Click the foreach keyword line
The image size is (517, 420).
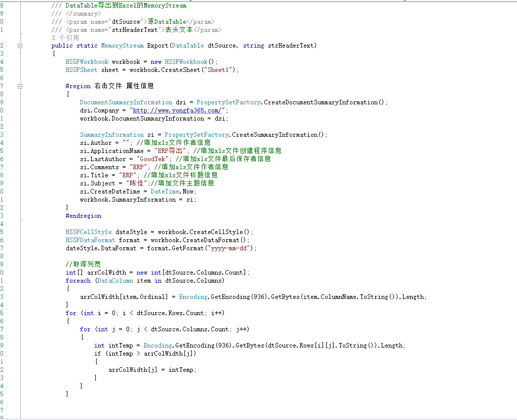[x=145, y=281]
